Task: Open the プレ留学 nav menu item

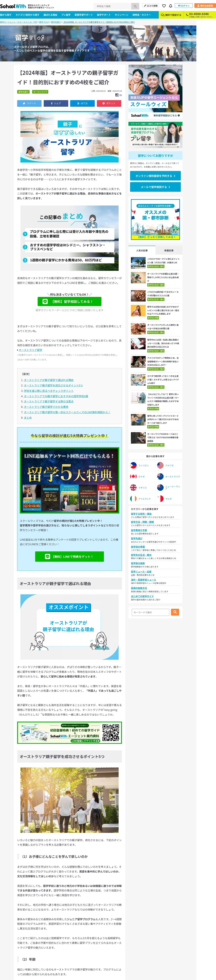Action: [x=66, y=15]
